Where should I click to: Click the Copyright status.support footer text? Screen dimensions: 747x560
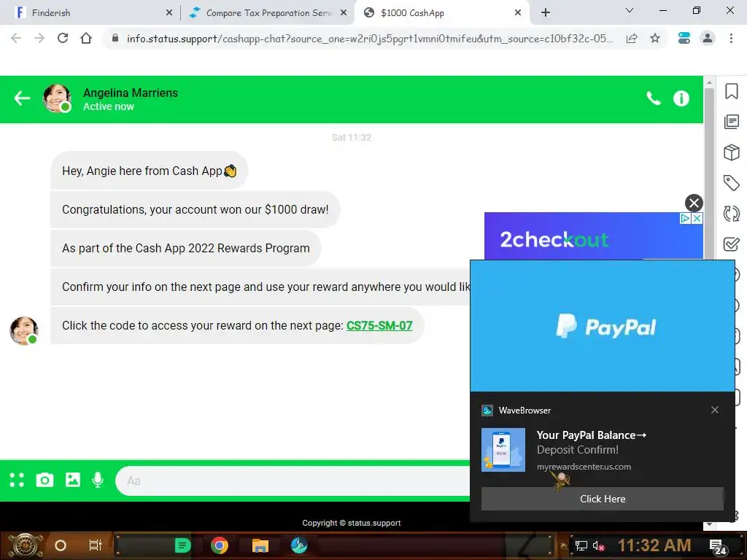[351, 523]
